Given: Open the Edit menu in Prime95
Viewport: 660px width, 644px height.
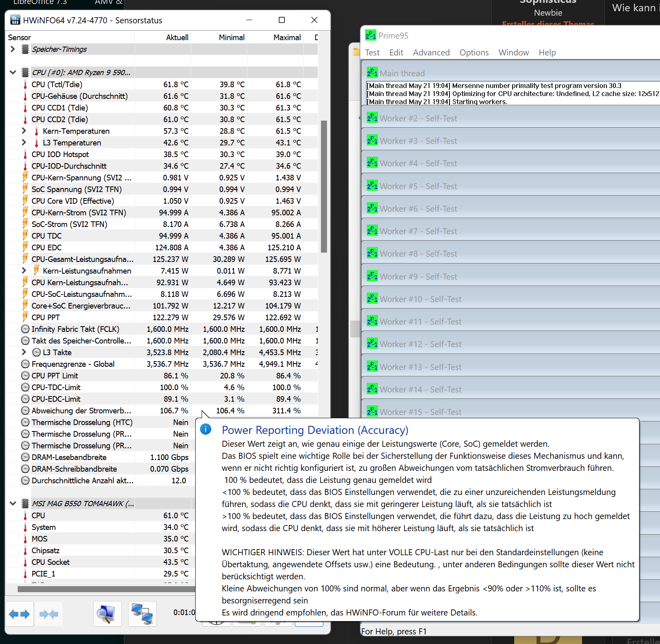Looking at the screenshot, I should coord(396,53).
